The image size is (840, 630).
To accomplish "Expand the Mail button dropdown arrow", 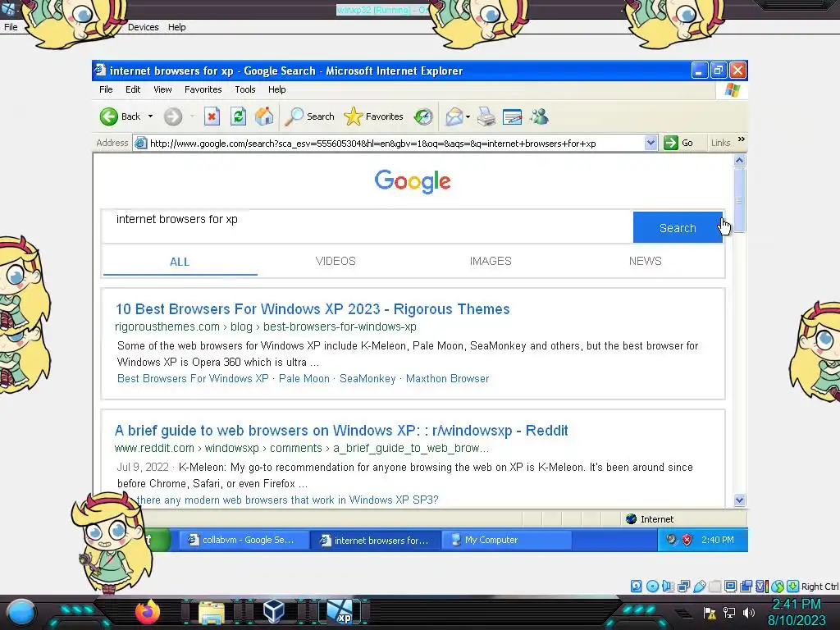I will (x=468, y=116).
